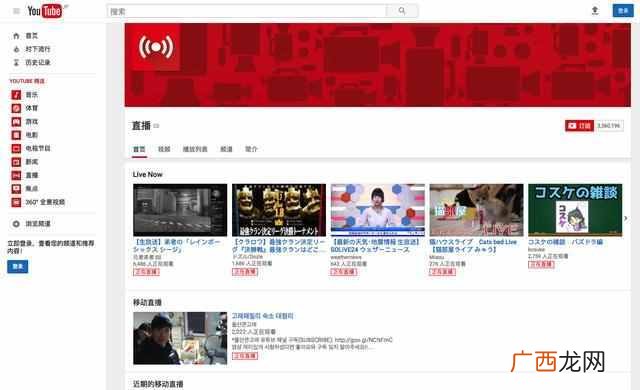The width and height of the screenshot is (640, 390).
Task: Click the weathernews channel name
Action: pyautogui.click(x=346, y=257)
